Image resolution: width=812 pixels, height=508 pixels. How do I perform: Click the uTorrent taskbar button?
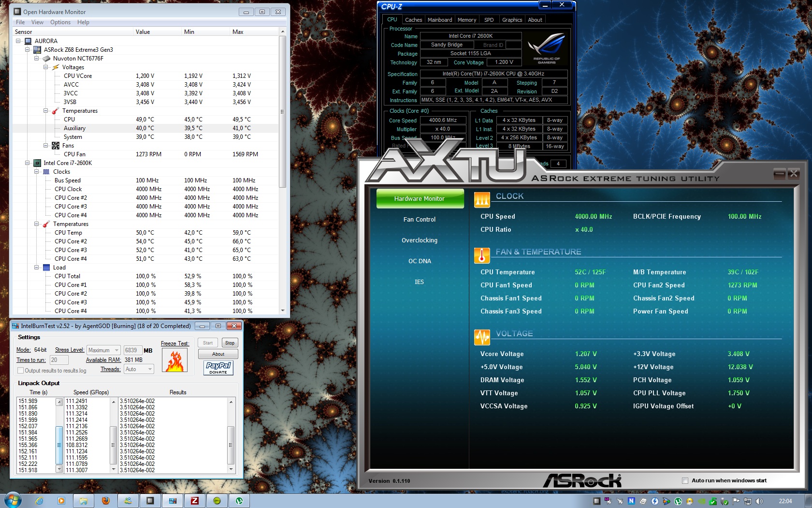click(239, 501)
